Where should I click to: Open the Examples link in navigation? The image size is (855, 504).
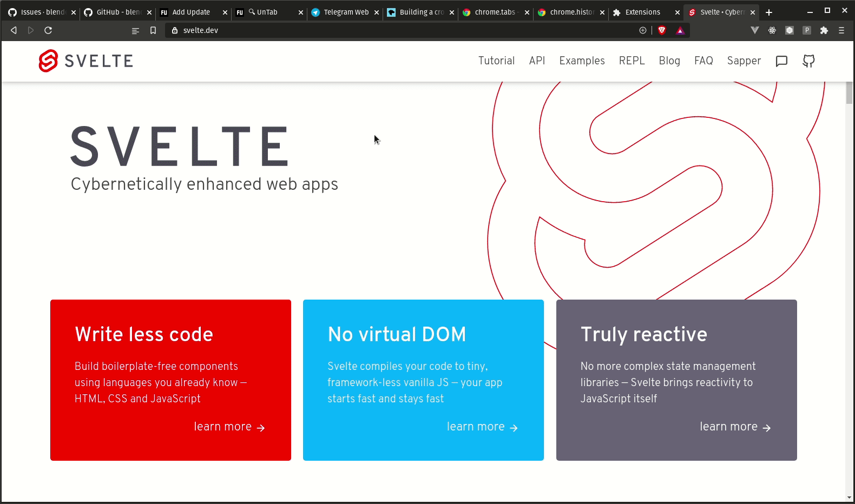[582, 61]
